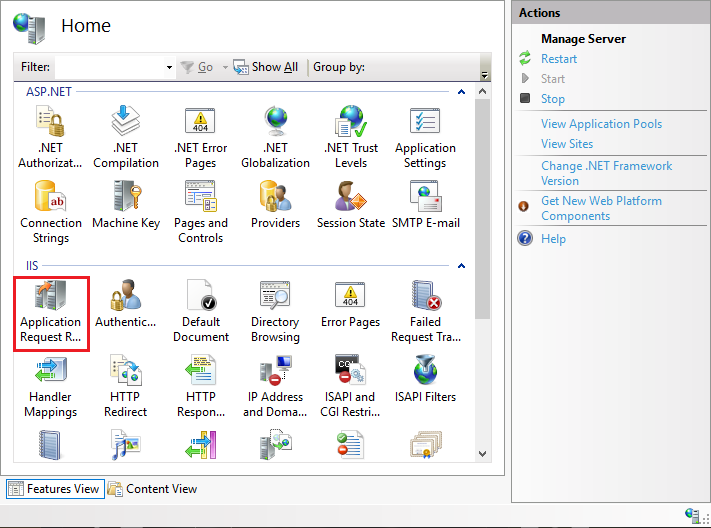The image size is (711, 528).
Task: Open the Filter dropdown arrow
Action: click(x=169, y=67)
